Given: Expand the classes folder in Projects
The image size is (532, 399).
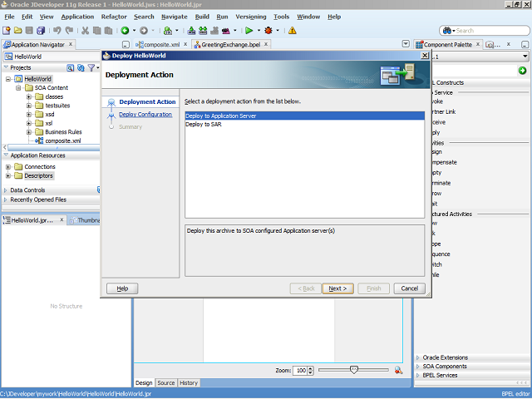Looking at the screenshot, I should [29, 96].
